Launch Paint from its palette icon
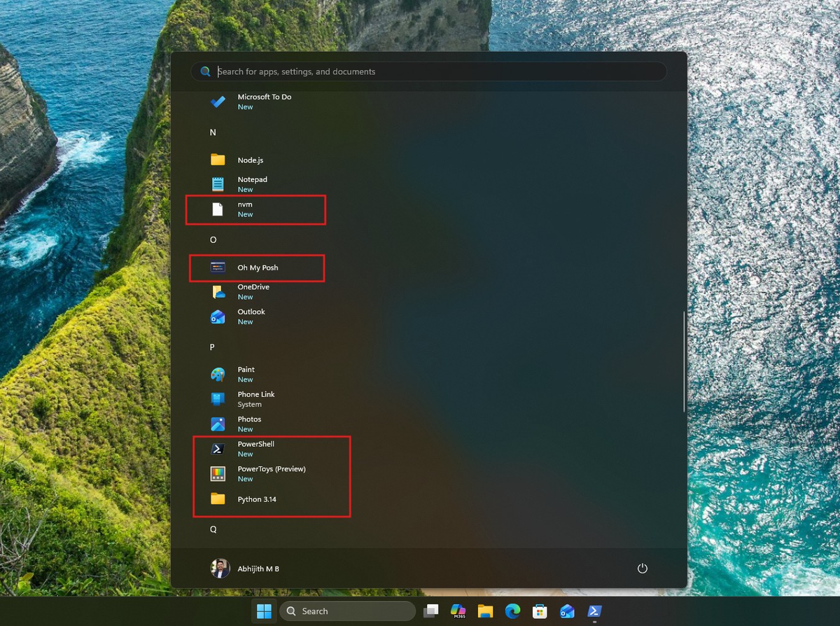The image size is (840, 626). (x=218, y=375)
